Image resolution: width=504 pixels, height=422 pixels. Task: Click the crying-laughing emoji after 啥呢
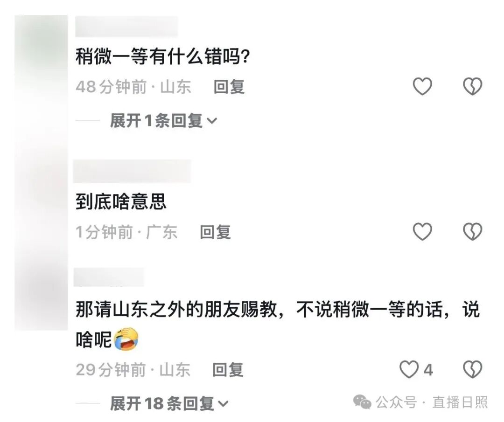(126, 339)
